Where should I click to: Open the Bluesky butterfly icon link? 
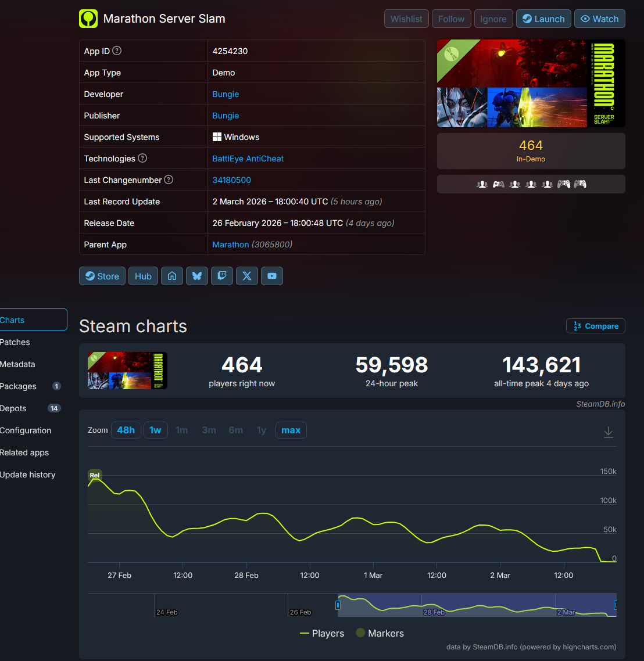(x=197, y=276)
